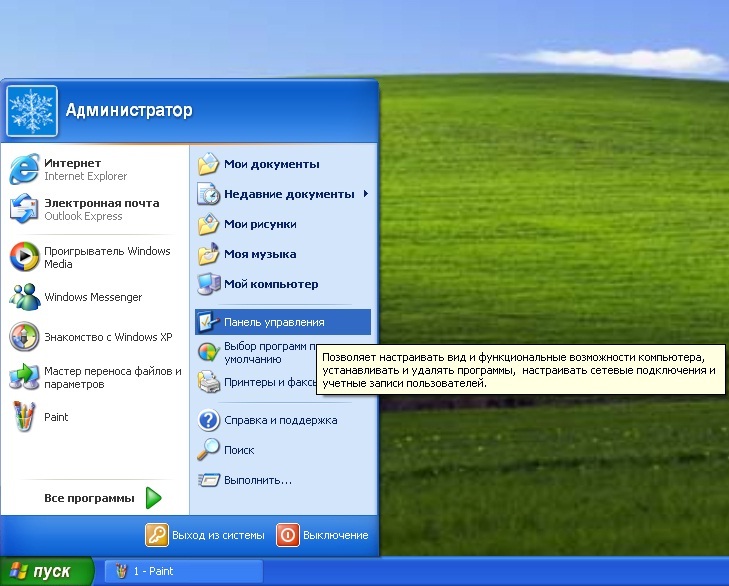Screen dimensions: 729x586
Task: Expand Недавние документы submenu arrow
Action: [x=366, y=194]
